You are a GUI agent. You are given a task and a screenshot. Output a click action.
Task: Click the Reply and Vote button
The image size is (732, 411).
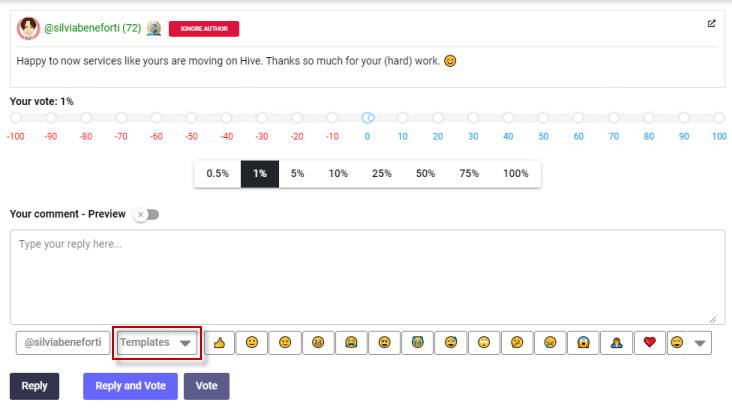tap(130, 386)
